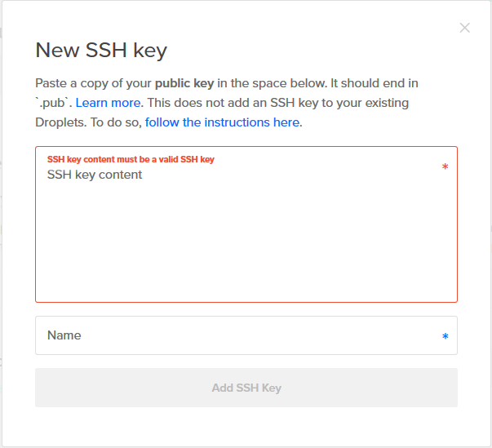Screen dimensions: 492x448
Task: Click the word "Droplets" in the description
Action: point(60,122)
